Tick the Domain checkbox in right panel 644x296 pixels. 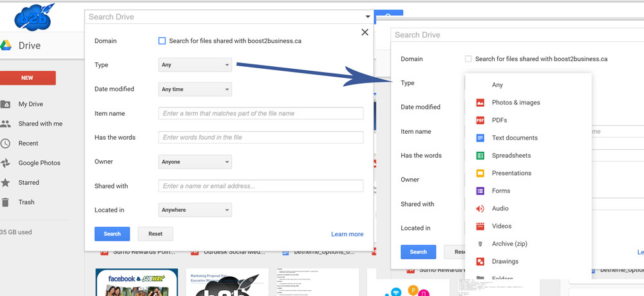(469, 59)
